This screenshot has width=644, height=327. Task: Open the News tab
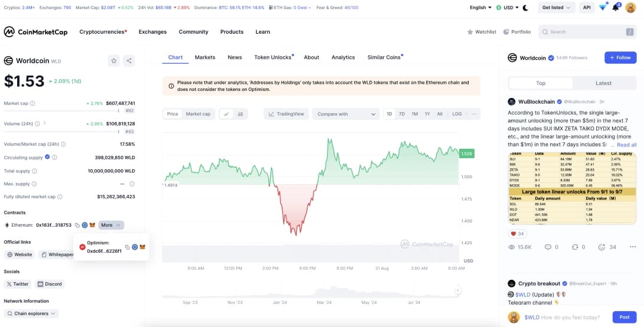[234, 57]
